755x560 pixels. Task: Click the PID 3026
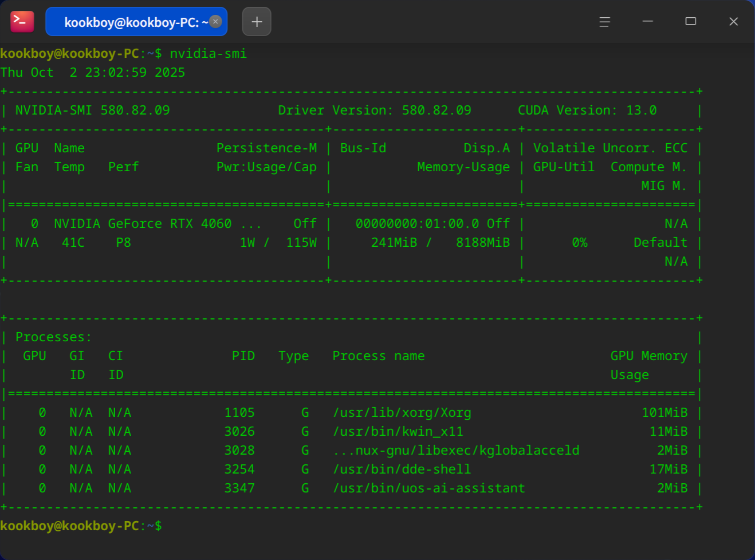pos(239,432)
